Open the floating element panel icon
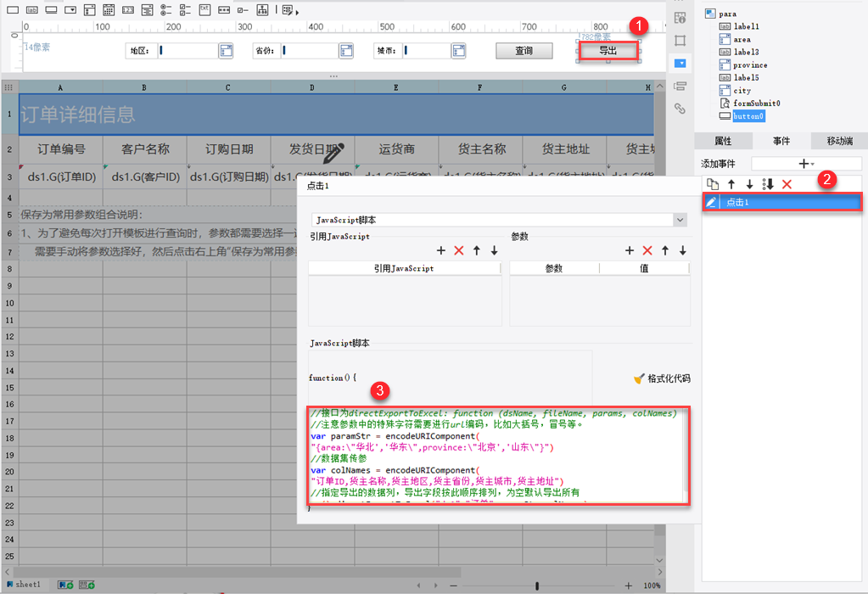The height and width of the screenshot is (594, 868). coord(680,41)
